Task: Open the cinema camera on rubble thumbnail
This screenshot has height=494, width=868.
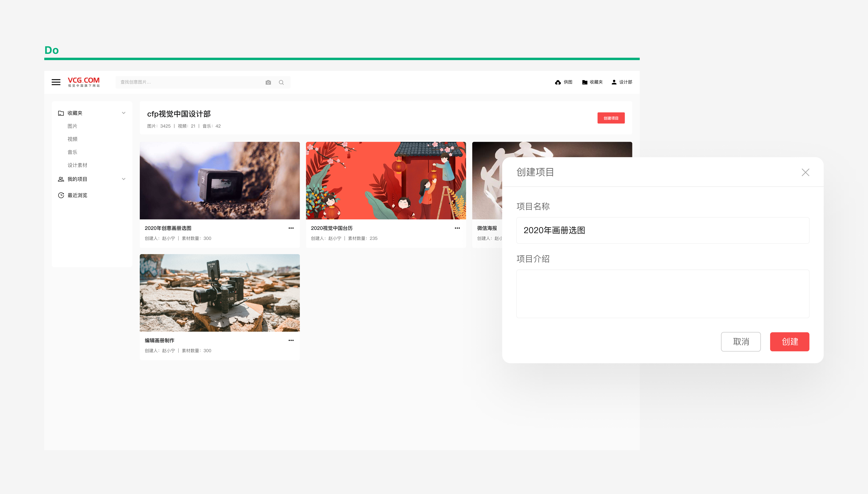Action: (x=220, y=293)
